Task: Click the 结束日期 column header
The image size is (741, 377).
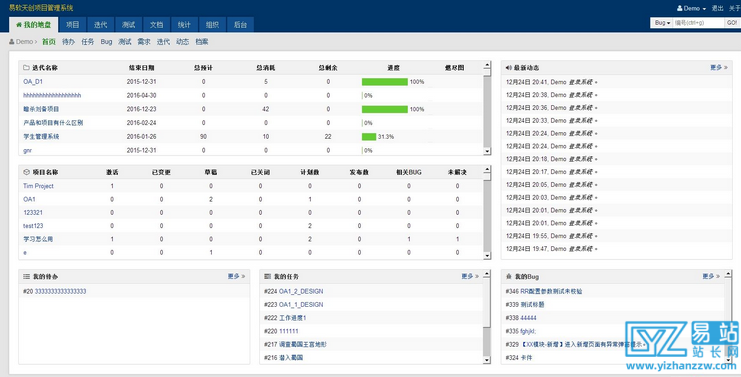Action: pyautogui.click(x=141, y=68)
